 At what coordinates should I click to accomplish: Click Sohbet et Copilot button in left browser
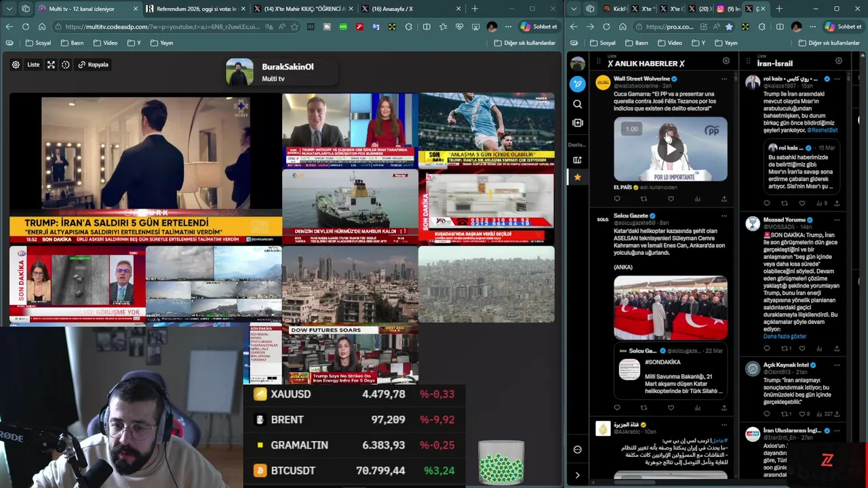(x=539, y=26)
